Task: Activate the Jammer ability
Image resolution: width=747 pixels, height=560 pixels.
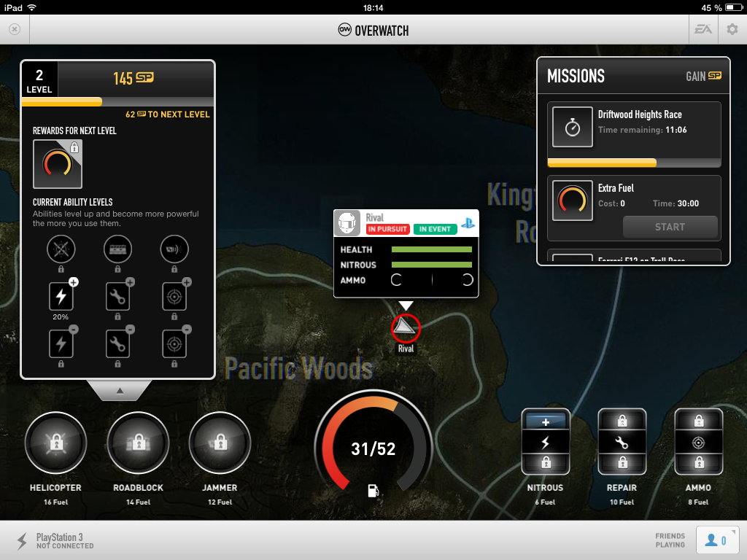Action: tap(220, 443)
